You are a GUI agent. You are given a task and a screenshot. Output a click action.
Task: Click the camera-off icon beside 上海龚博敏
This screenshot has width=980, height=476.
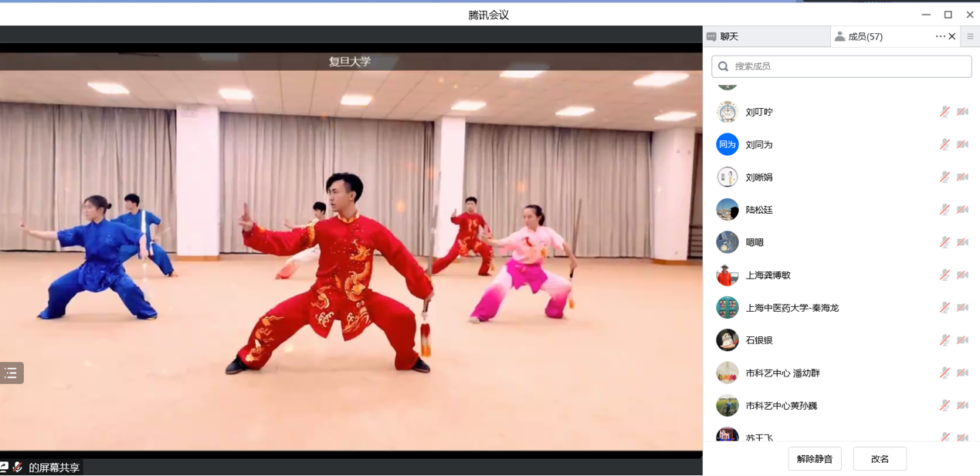click(x=962, y=275)
